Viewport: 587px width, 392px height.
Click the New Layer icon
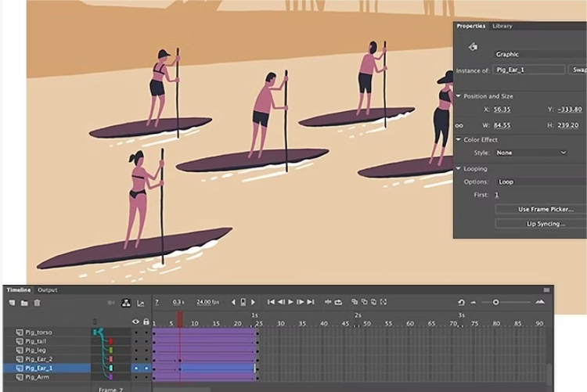pos(12,303)
